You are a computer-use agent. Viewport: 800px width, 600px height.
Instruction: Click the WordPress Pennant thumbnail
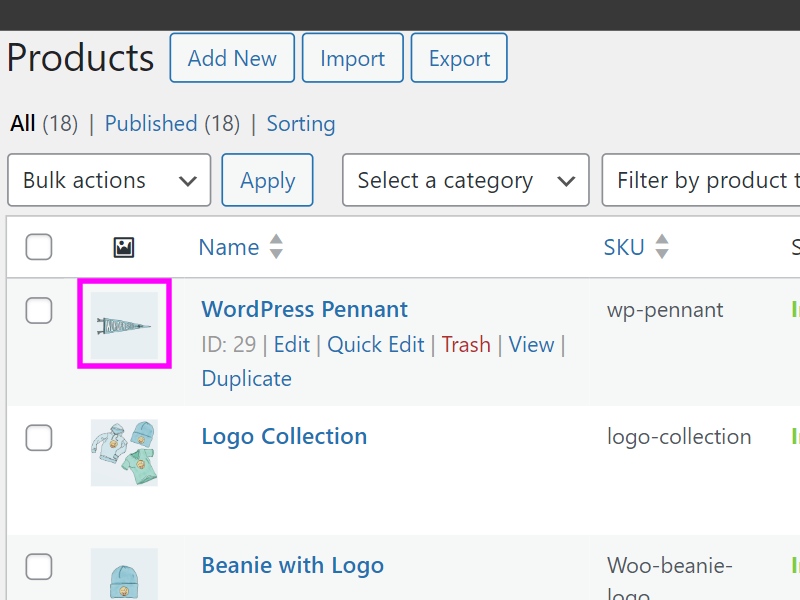click(x=124, y=326)
